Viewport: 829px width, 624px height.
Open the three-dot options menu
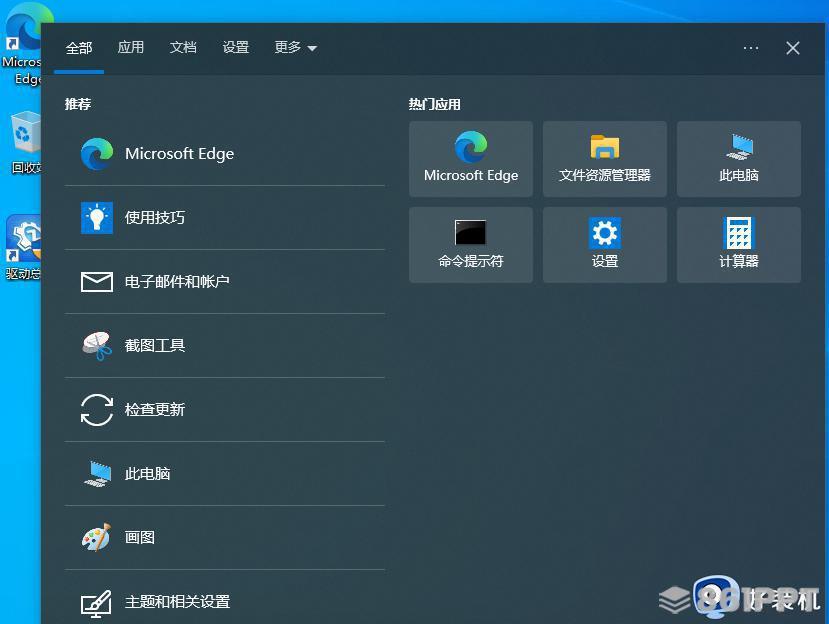click(751, 48)
